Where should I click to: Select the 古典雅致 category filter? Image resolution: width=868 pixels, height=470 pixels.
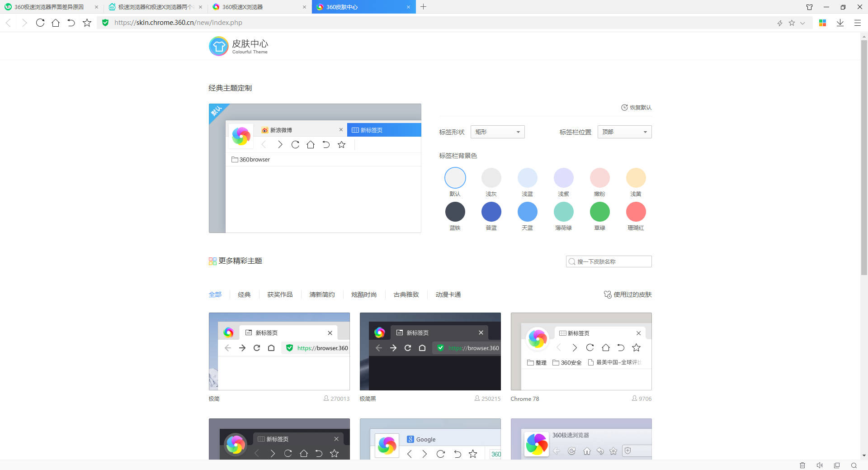(x=406, y=294)
